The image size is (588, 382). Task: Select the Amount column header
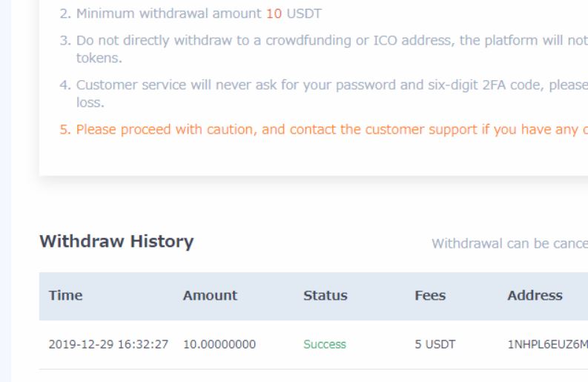210,296
